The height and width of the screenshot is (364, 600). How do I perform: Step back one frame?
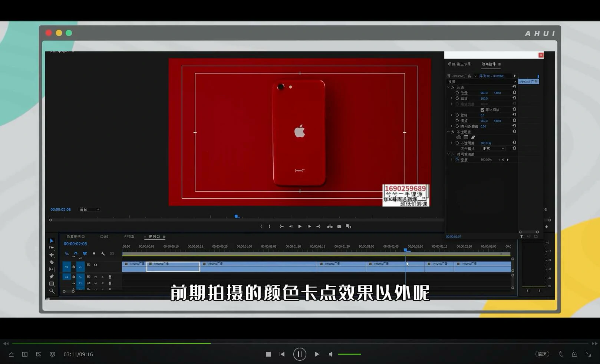point(291,226)
